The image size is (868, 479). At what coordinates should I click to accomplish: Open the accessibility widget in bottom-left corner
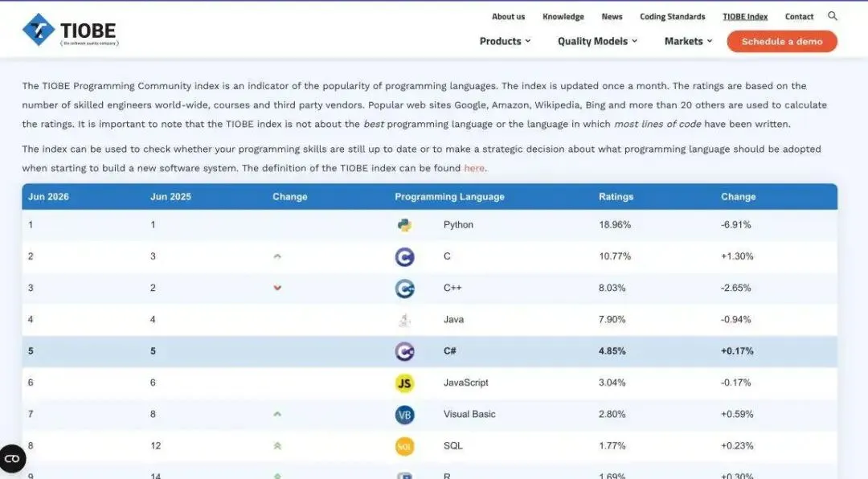(x=12, y=459)
